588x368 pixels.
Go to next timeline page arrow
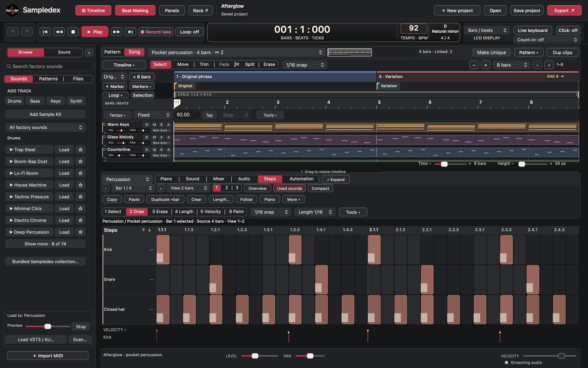549,65
